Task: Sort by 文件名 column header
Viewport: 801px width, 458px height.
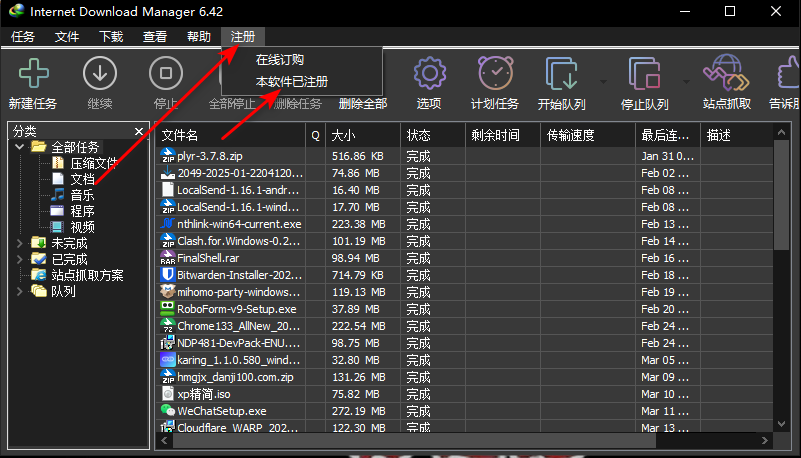Action: [230, 135]
